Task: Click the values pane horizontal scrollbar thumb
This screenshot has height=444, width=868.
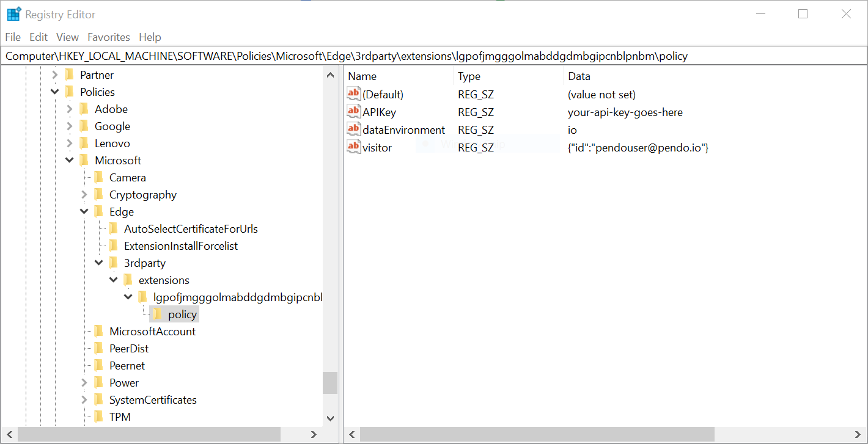Action: (537, 434)
